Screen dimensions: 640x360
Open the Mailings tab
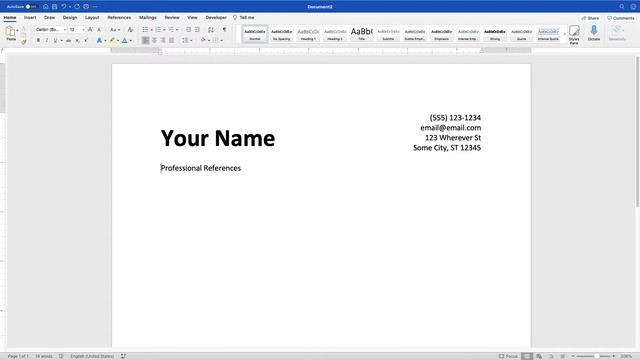(x=148, y=18)
